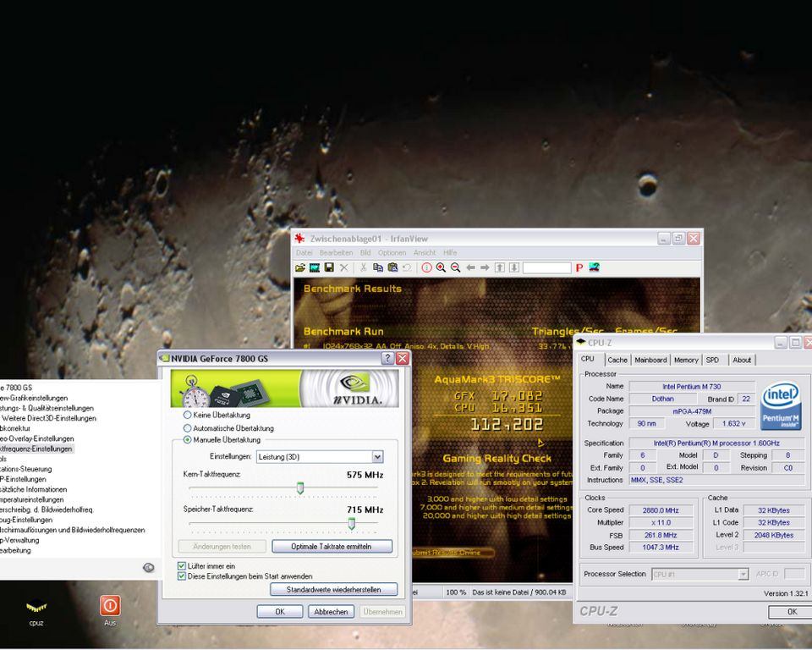812x650 pixels.
Task: Click the Delete X icon in IrfanView toolbar
Action: tap(344, 268)
